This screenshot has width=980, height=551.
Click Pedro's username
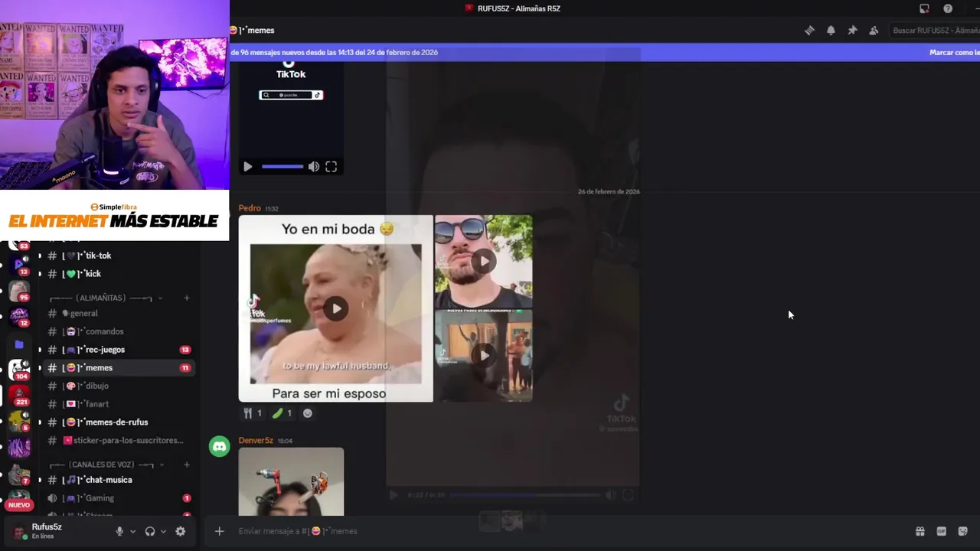point(250,208)
